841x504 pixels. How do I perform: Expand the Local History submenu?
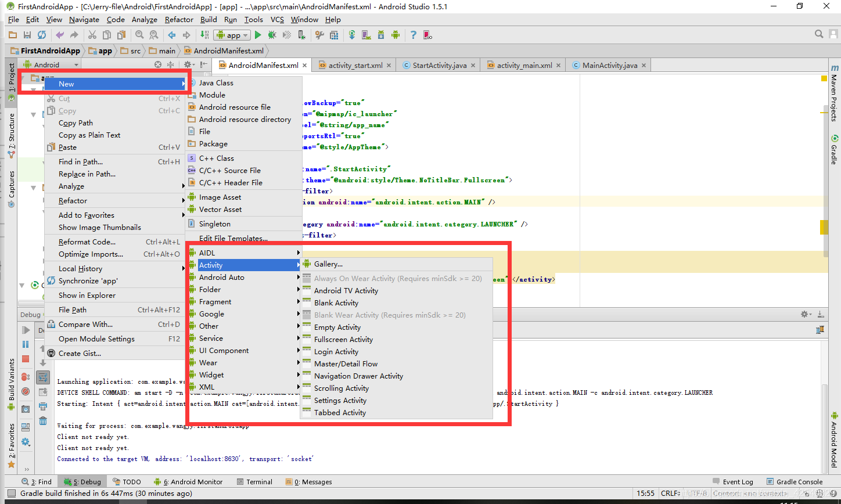click(115, 268)
